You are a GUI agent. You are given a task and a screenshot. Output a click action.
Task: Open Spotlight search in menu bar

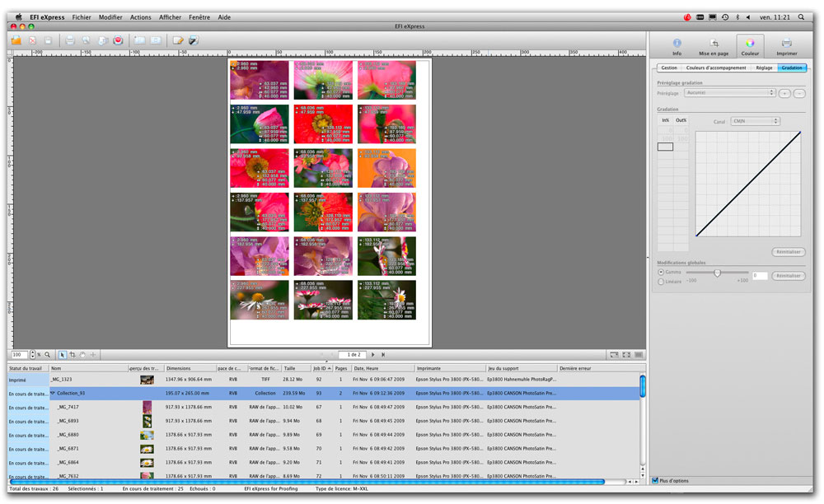coord(801,17)
